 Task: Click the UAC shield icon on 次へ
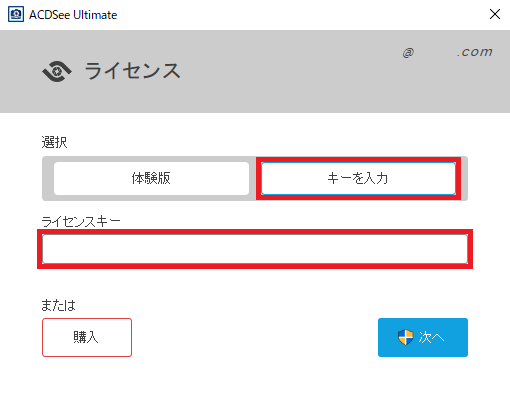tap(405, 337)
